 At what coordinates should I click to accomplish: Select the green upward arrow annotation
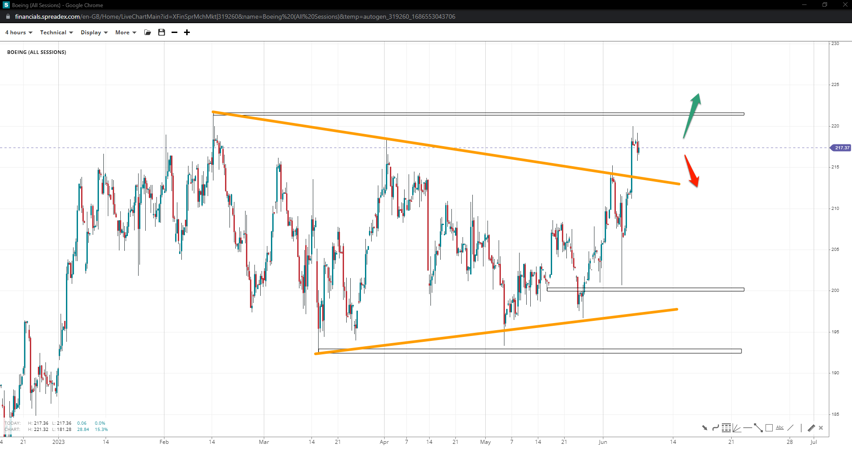coord(692,114)
